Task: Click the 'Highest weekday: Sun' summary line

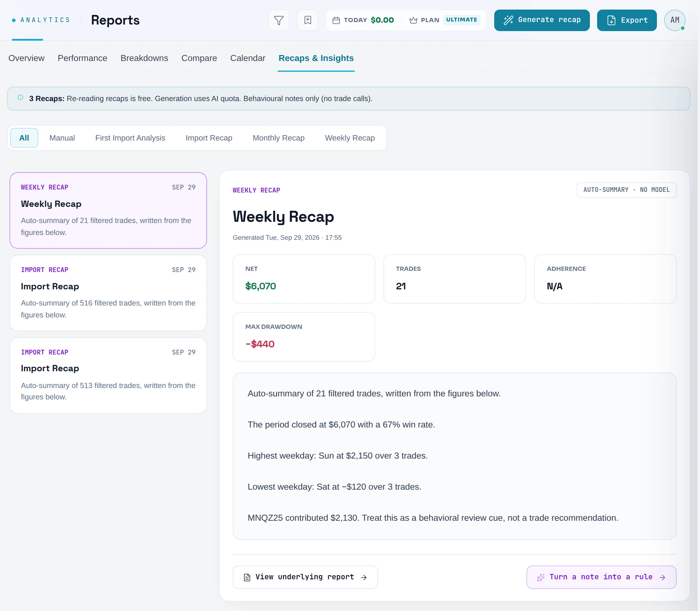Action: pos(338,456)
